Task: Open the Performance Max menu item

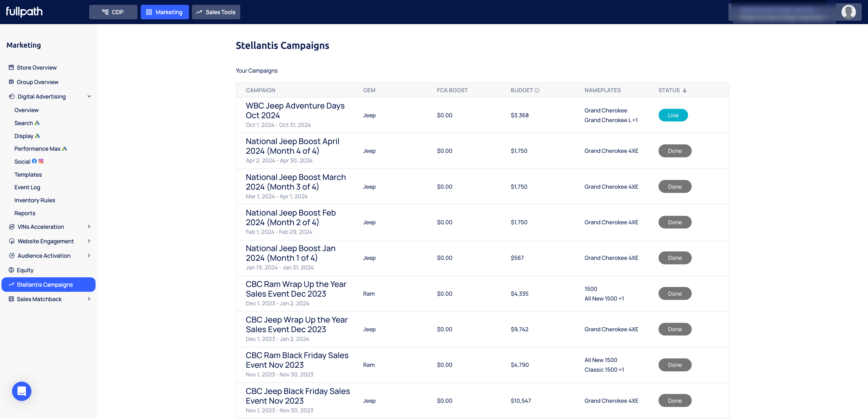Action: click(37, 149)
